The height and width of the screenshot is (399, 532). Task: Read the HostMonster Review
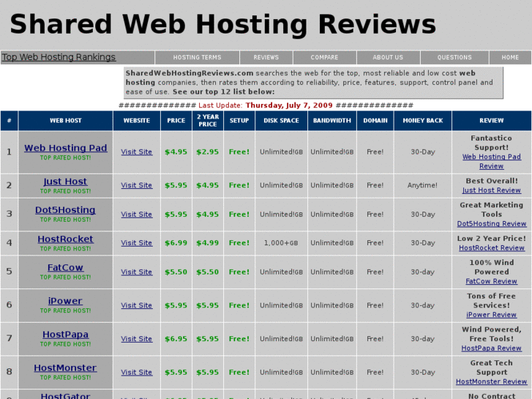[491, 381]
